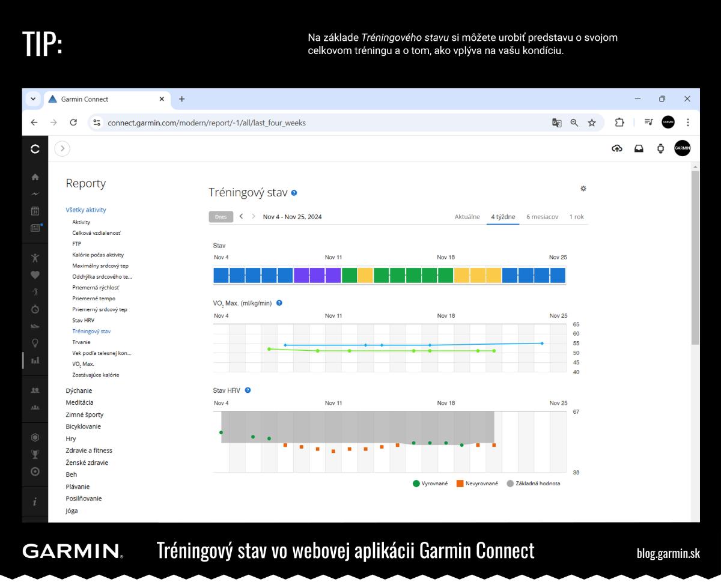Viewport: 721px width, 588px height.
Task: Open the hexagon badges icon in sidebar
Action: coord(35,437)
